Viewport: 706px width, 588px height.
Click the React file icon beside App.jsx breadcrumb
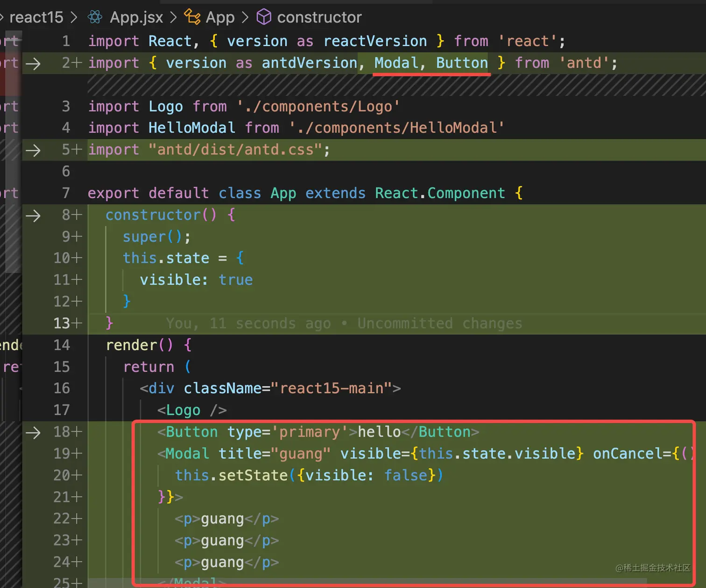coord(95,17)
